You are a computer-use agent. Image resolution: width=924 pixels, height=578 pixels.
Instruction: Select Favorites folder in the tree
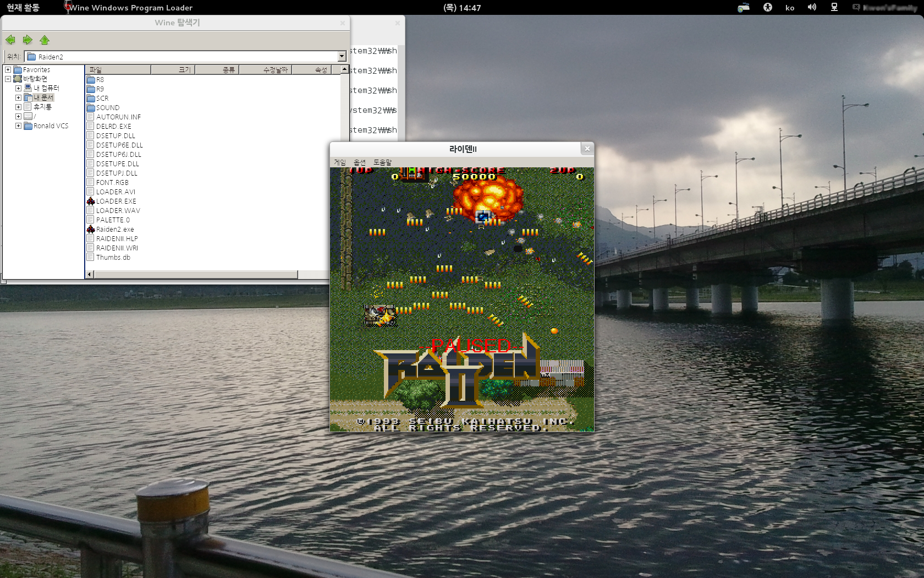(32, 69)
